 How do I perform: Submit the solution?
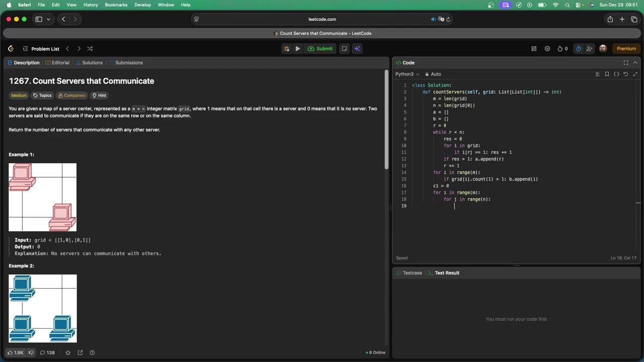pyautogui.click(x=320, y=49)
